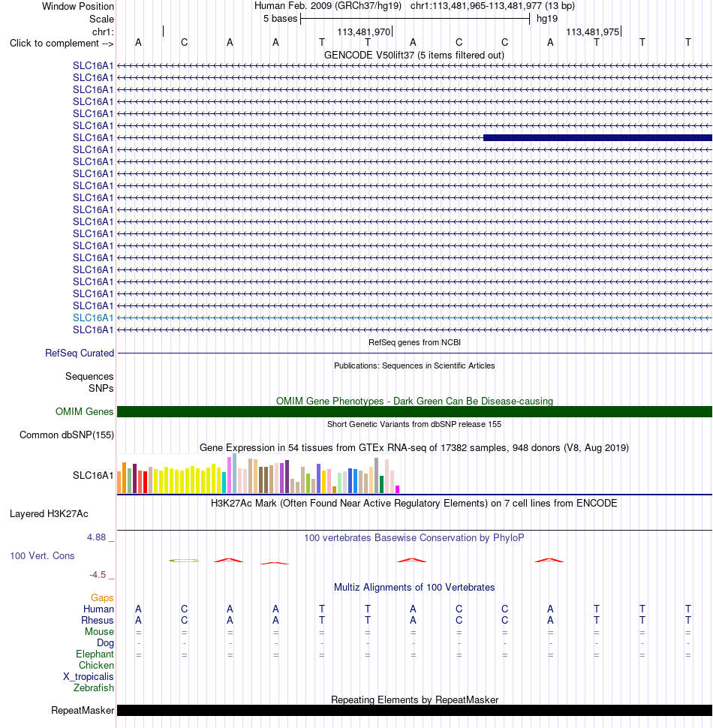Click the -4.5 PhyloP minimum value
Screen dimensions: 713x728
tap(98, 575)
